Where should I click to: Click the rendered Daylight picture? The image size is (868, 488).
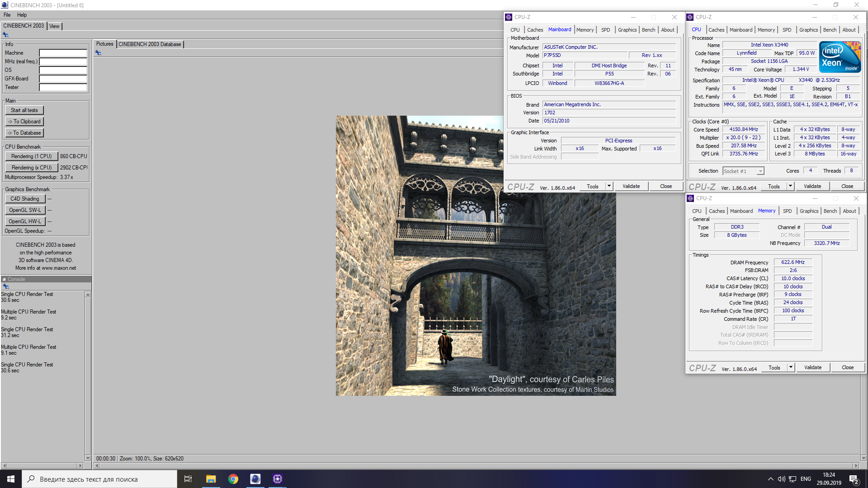pos(476,256)
